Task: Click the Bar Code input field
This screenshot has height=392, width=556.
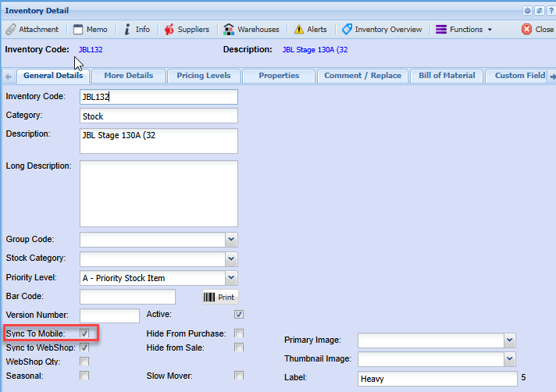Action: click(x=127, y=297)
